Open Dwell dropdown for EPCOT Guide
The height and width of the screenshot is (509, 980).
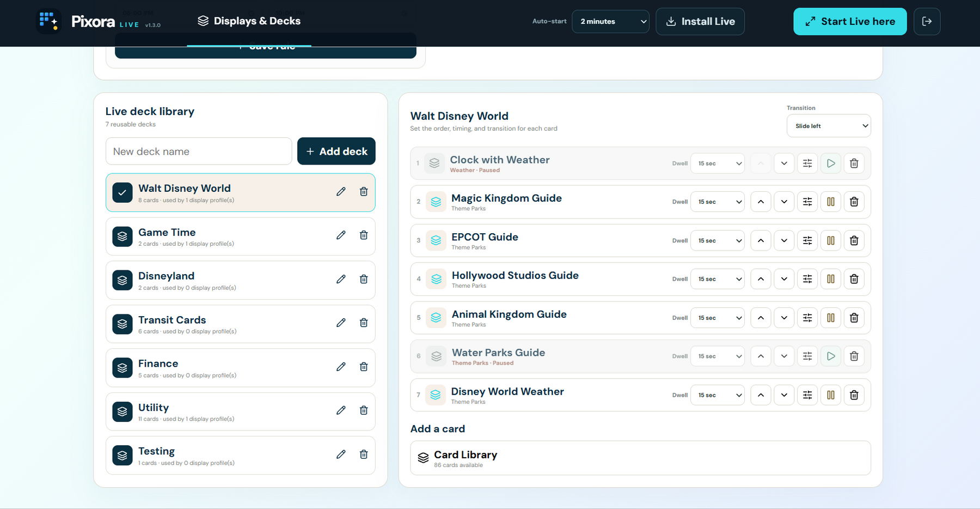pyautogui.click(x=718, y=240)
